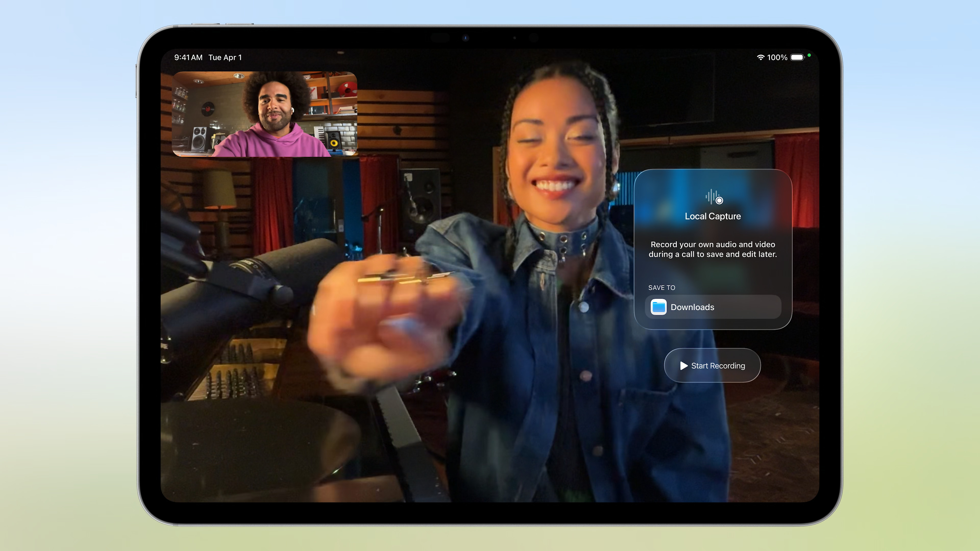This screenshot has width=980, height=551.
Task: Click the Local Capture waveform icon
Action: [714, 197]
